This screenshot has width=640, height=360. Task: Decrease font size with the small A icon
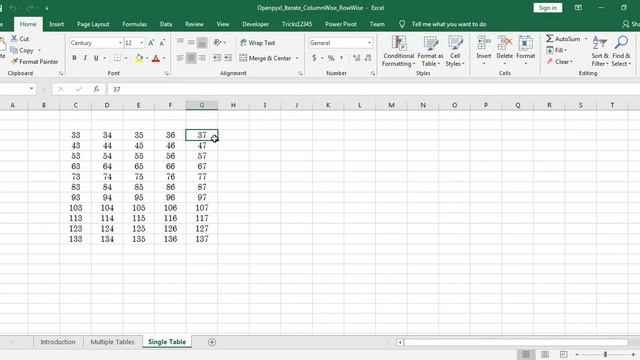click(x=162, y=43)
